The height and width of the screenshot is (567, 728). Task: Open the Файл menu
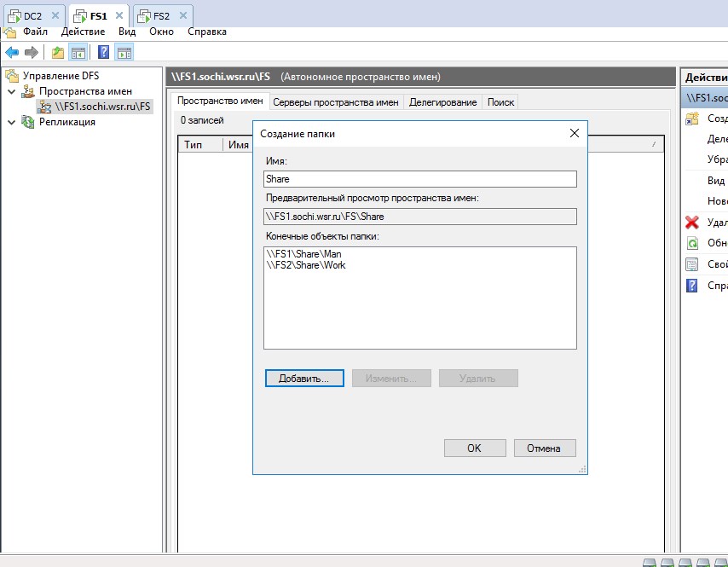35,32
